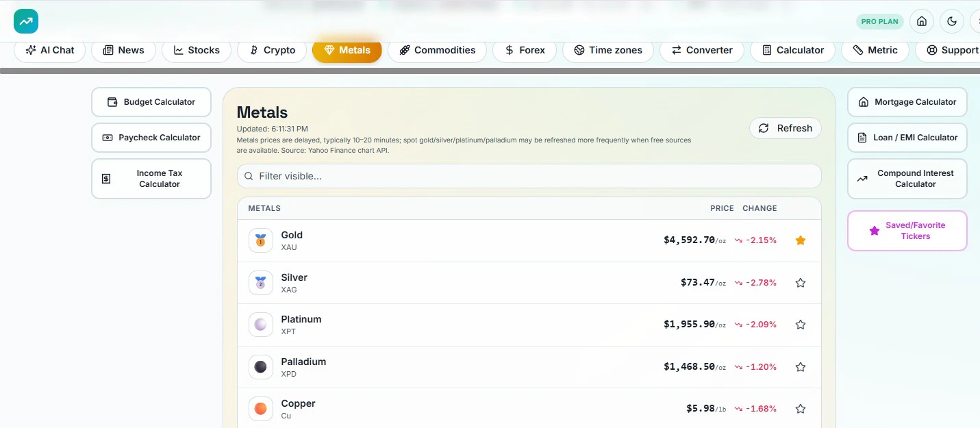Switch to the Forex tab
Viewport: 980px width, 428px height.
(x=525, y=50)
